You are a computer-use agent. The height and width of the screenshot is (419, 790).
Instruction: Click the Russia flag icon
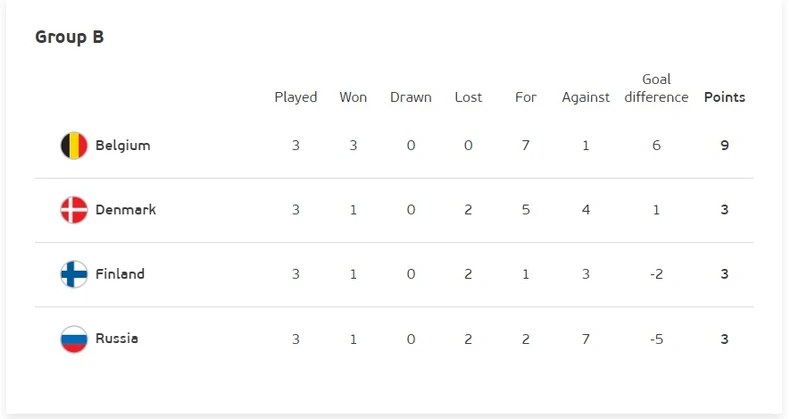(x=74, y=338)
